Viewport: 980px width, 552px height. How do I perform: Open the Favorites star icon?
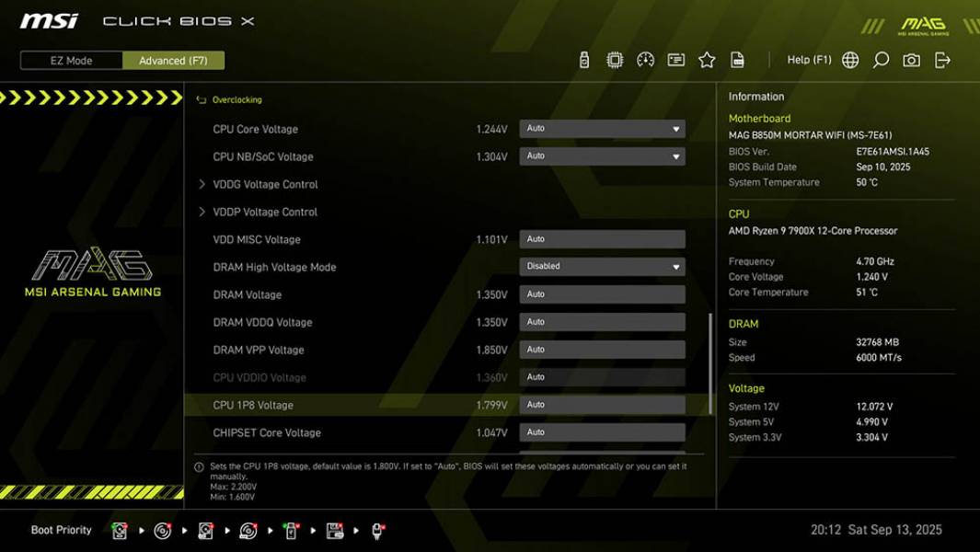tap(706, 58)
